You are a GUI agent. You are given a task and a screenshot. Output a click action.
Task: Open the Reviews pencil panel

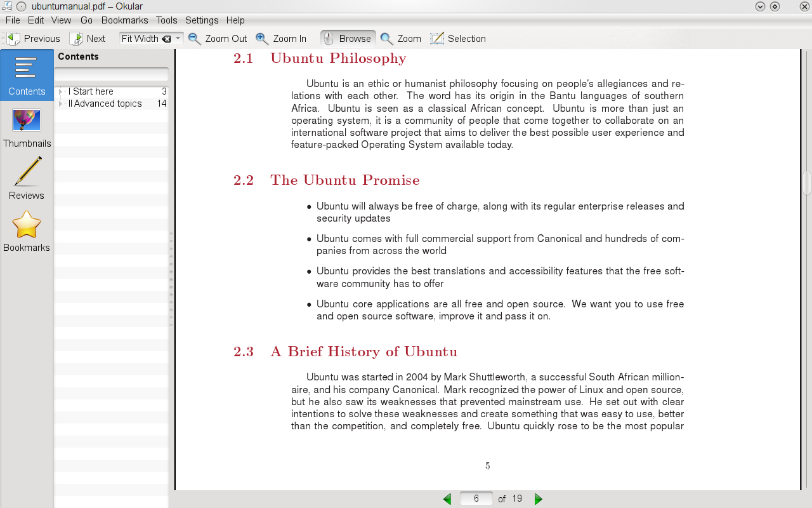[x=27, y=179]
